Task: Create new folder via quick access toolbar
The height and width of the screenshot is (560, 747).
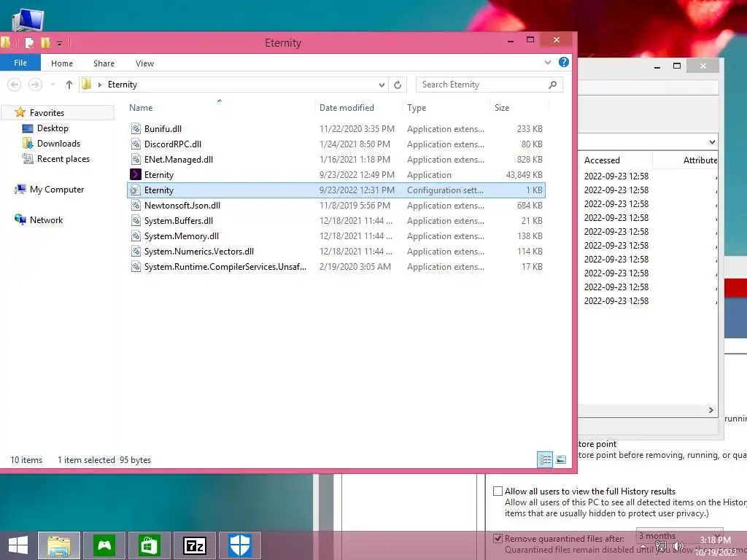Action: [45, 43]
